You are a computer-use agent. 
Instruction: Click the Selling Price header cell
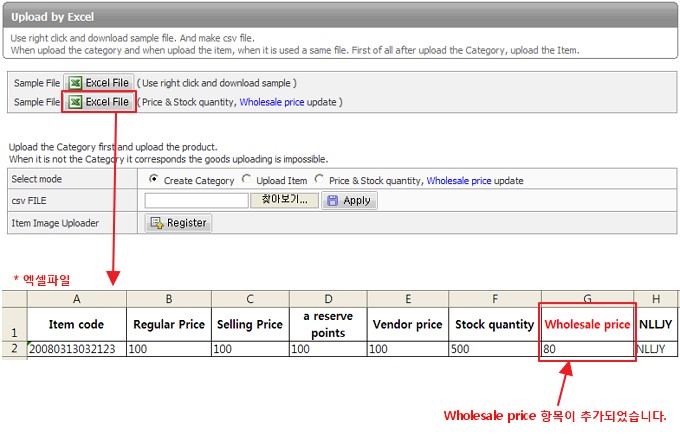pyautogui.click(x=250, y=324)
